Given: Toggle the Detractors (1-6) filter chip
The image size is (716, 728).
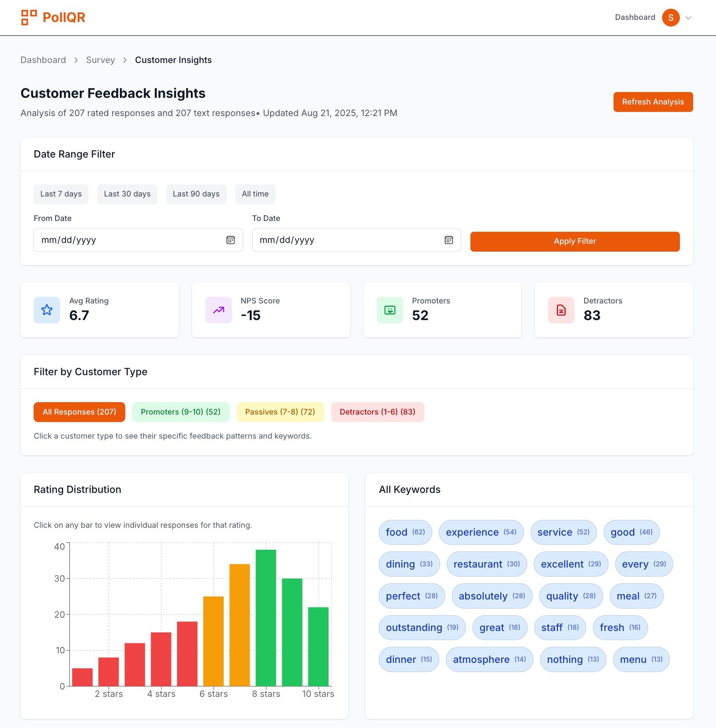Looking at the screenshot, I should tap(377, 412).
